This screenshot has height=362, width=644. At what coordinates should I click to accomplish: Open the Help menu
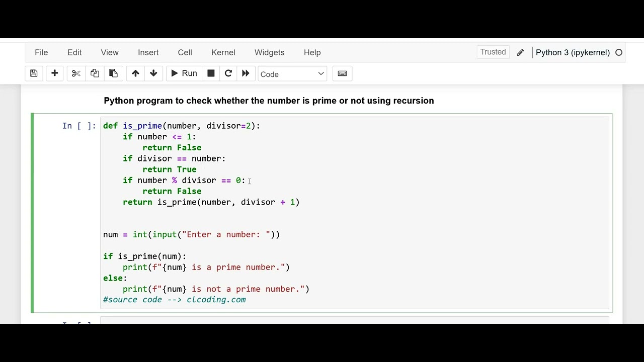(312, 52)
